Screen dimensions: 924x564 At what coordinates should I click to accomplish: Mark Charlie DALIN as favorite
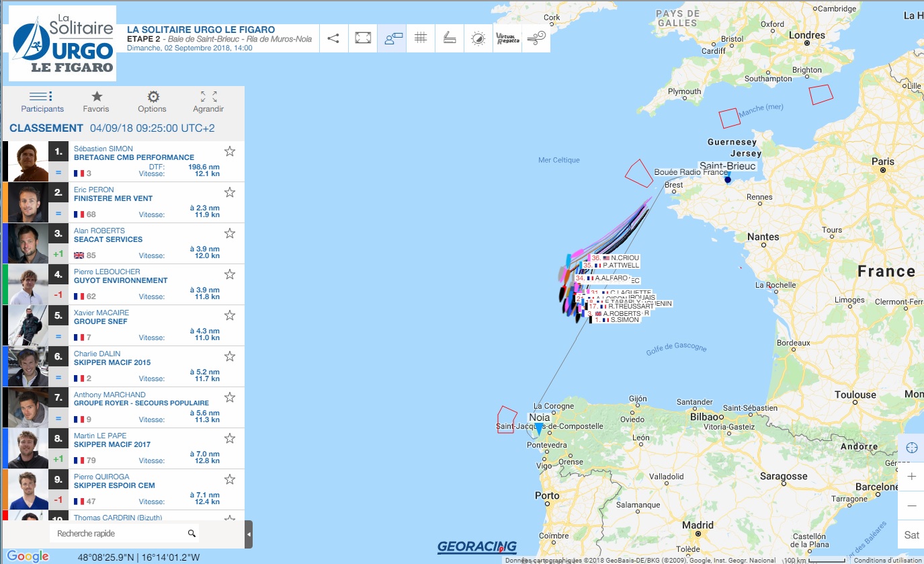click(x=230, y=356)
